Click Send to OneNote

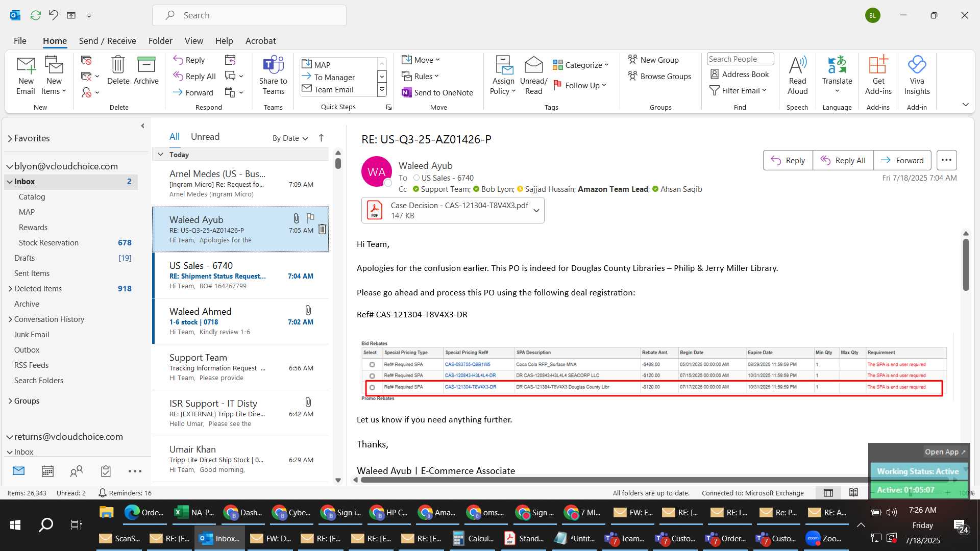tap(437, 92)
